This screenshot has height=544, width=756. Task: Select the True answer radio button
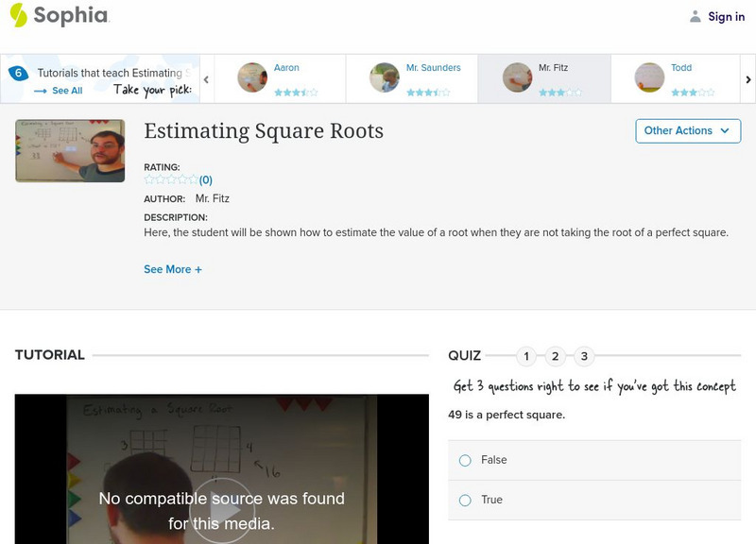pyautogui.click(x=465, y=500)
